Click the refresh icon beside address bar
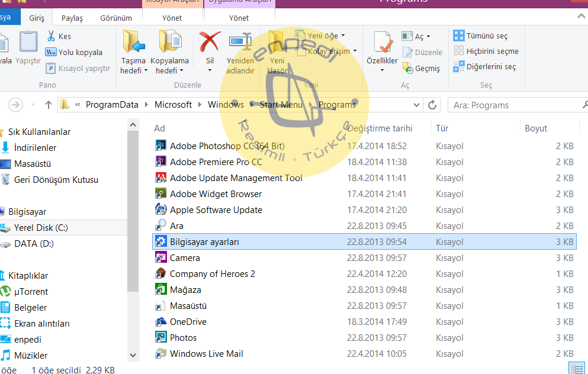Viewport: 588px width, 374px height. coord(432,105)
